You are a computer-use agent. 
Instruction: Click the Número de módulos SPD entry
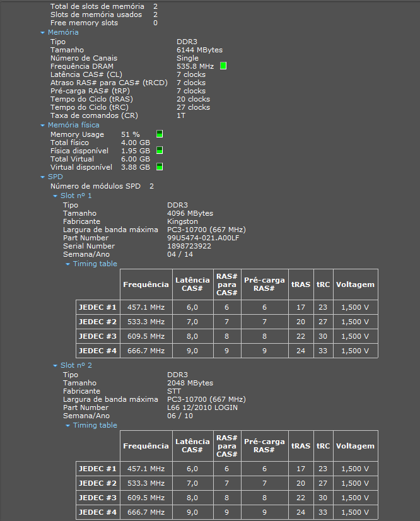tap(102, 186)
